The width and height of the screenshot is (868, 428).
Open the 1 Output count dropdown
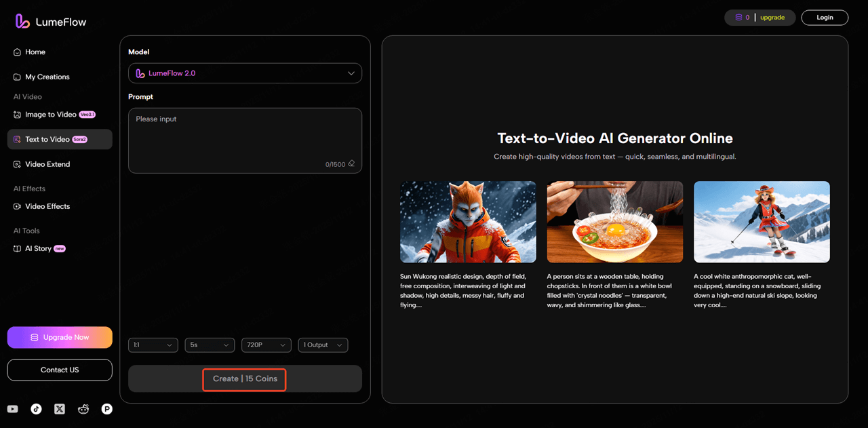(x=323, y=345)
